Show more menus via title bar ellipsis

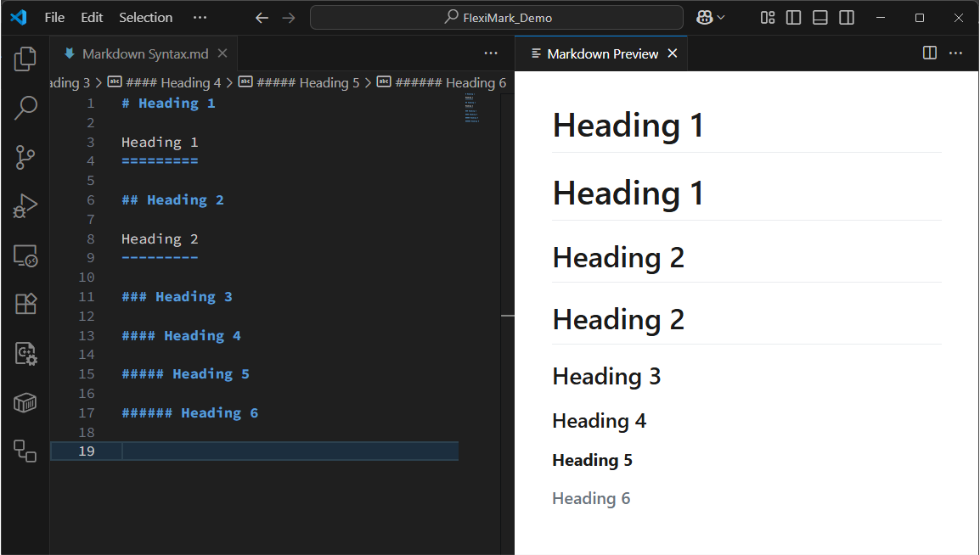200,18
